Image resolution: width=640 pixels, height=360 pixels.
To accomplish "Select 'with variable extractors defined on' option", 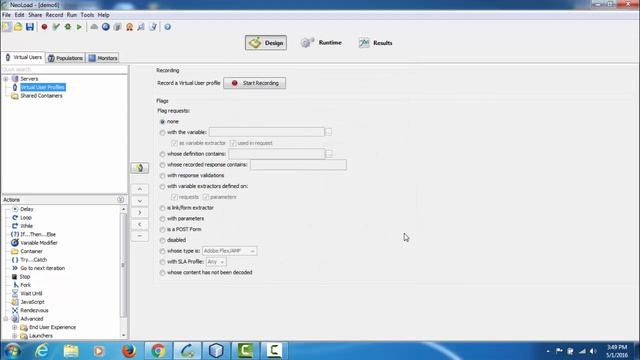I will [162, 187].
